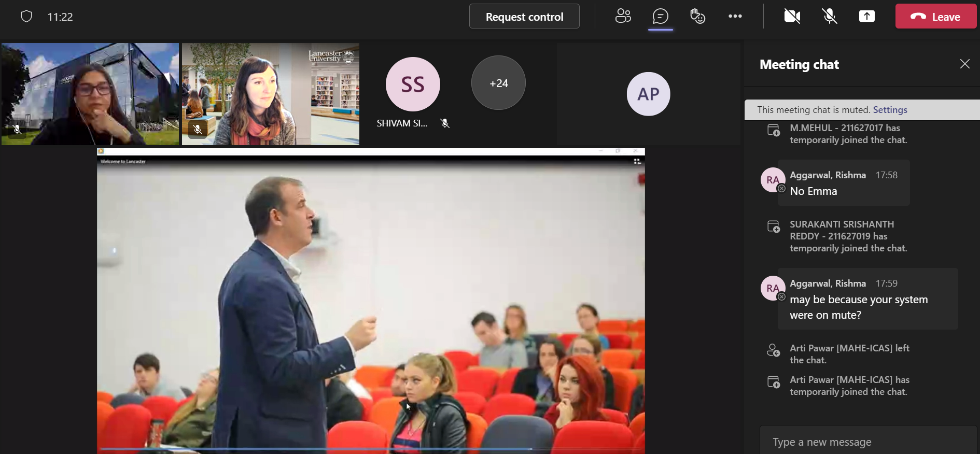Open raise hand and reactions icon
The height and width of the screenshot is (454, 980).
tap(697, 17)
